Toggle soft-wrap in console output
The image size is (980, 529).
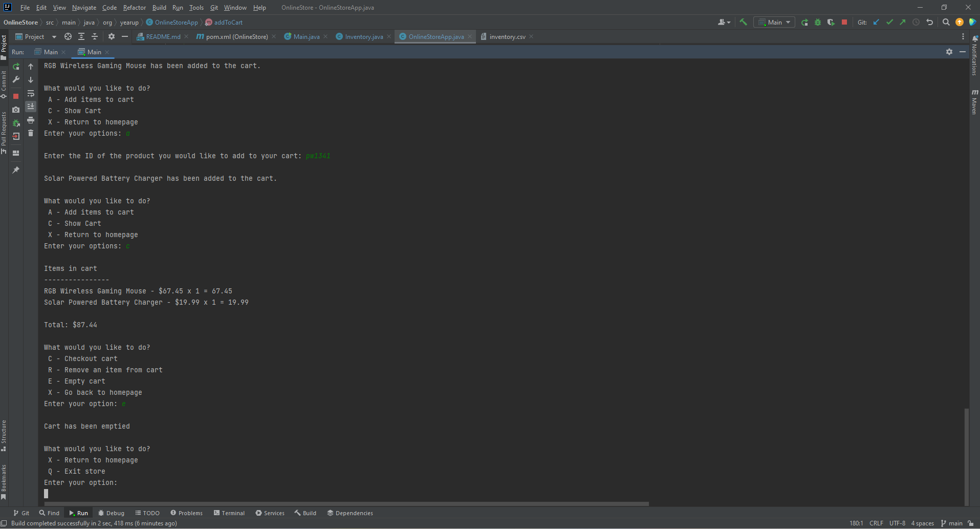tap(31, 93)
